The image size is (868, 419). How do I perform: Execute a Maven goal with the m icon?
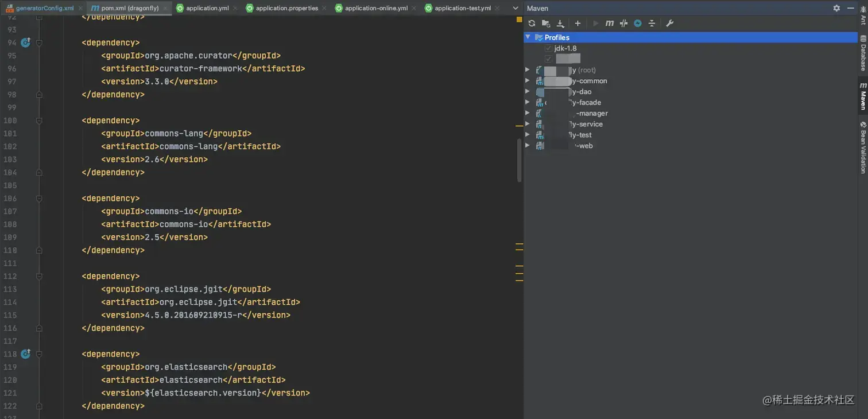[609, 24]
